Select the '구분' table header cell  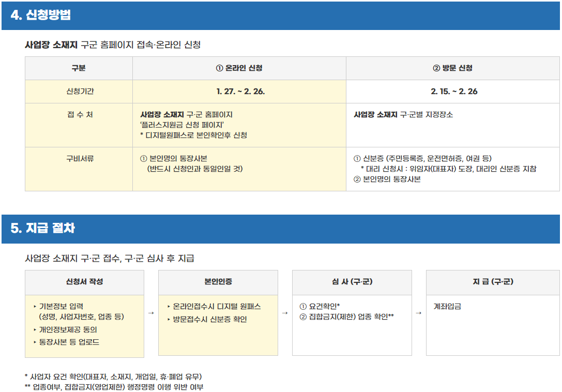tap(79, 68)
